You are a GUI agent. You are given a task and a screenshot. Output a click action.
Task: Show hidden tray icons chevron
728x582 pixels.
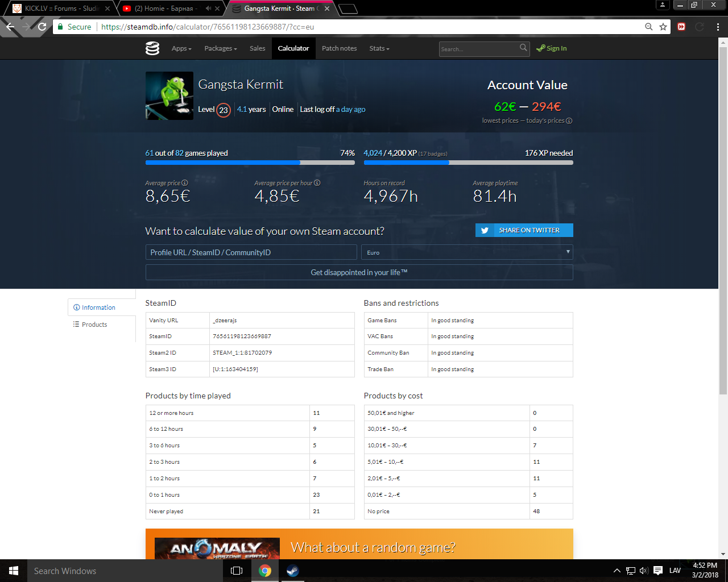617,571
